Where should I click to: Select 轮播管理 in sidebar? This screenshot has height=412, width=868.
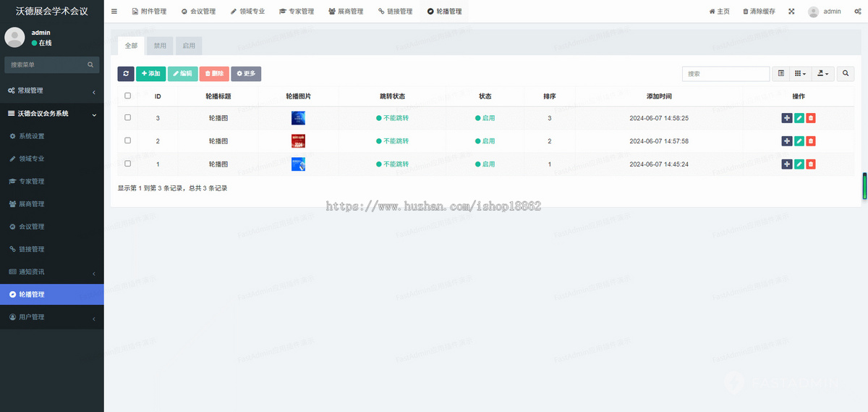click(52, 294)
